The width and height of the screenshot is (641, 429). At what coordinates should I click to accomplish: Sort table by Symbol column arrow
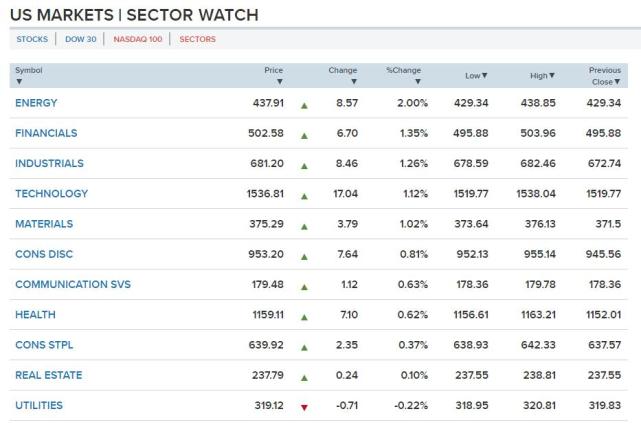[x=19, y=81]
